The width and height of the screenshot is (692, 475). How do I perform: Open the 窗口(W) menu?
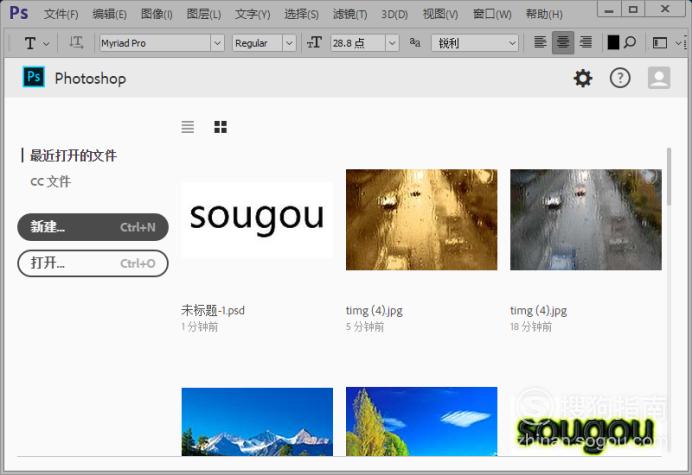(x=492, y=14)
